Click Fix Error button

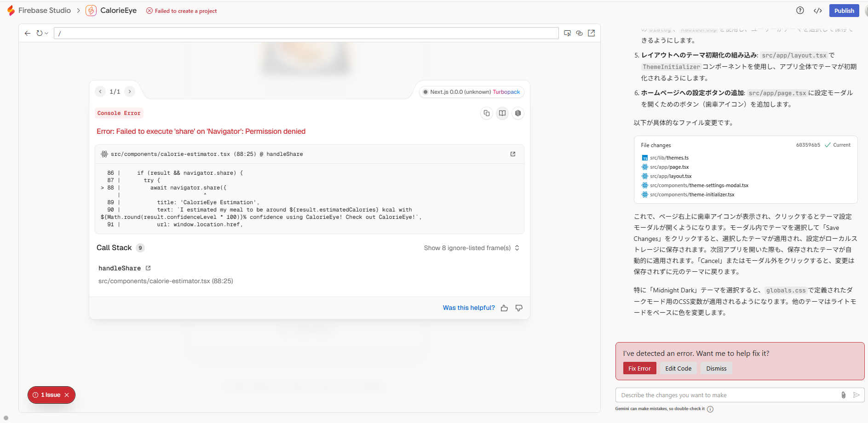click(639, 368)
